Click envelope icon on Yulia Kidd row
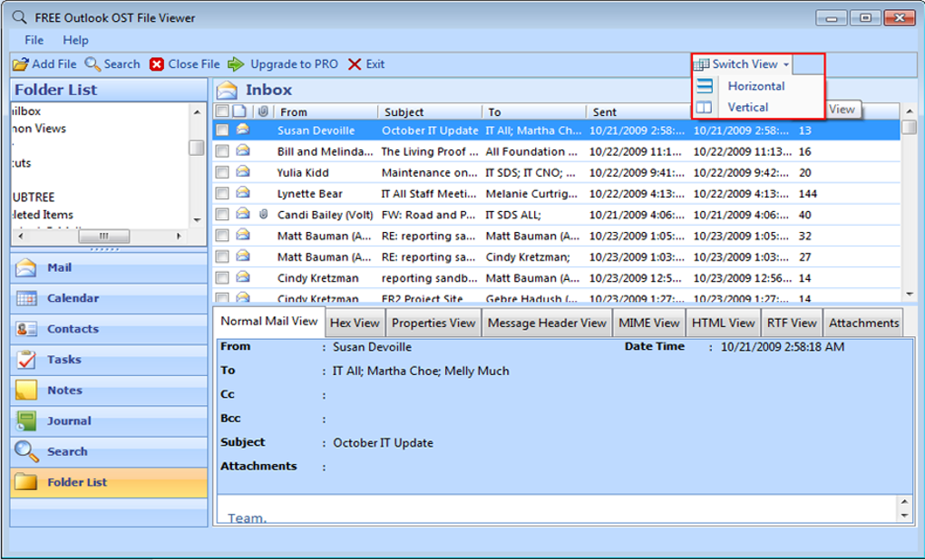The height and width of the screenshot is (560, 925). click(242, 172)
